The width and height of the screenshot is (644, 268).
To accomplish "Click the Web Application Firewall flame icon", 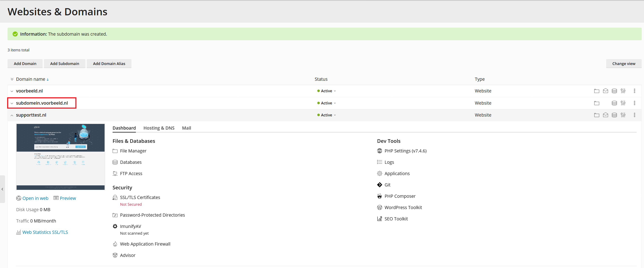I will 115,244.
